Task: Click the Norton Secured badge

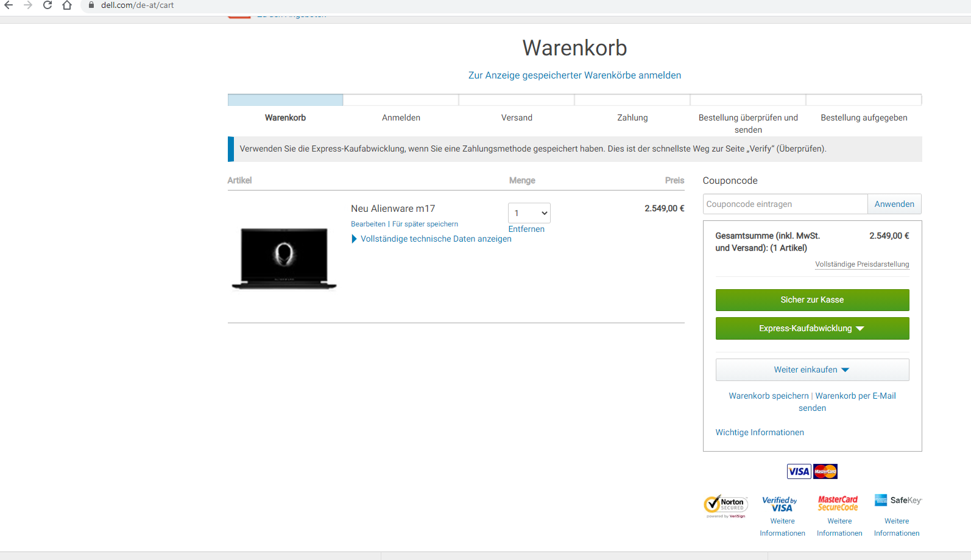Action: pyautogui.click(x=726, y=505)
